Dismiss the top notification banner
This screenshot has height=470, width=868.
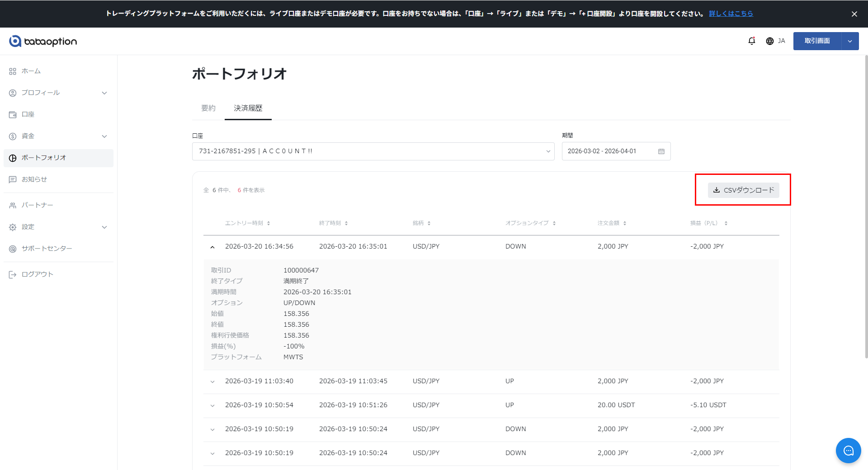click(x=854, y=14)
